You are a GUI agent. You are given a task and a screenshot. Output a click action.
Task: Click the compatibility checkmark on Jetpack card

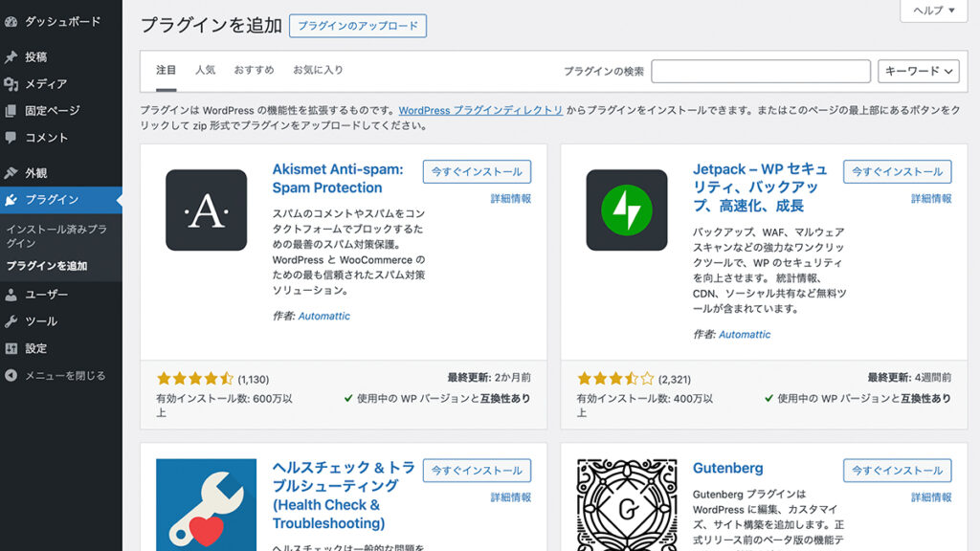click(x=768, y=399)
